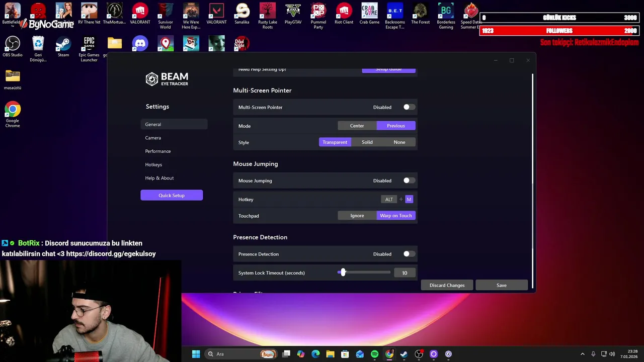This screenshot has height=362, width=644.
Task: Launch Rusty Lake Roots shortcut
Action: 268,16
